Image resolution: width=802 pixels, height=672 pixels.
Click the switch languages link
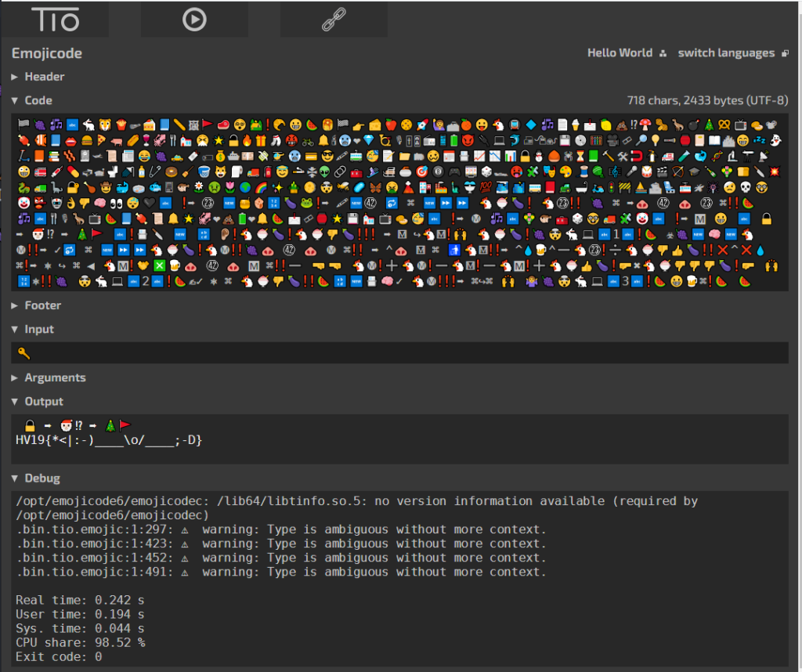[x=732, y=52]
